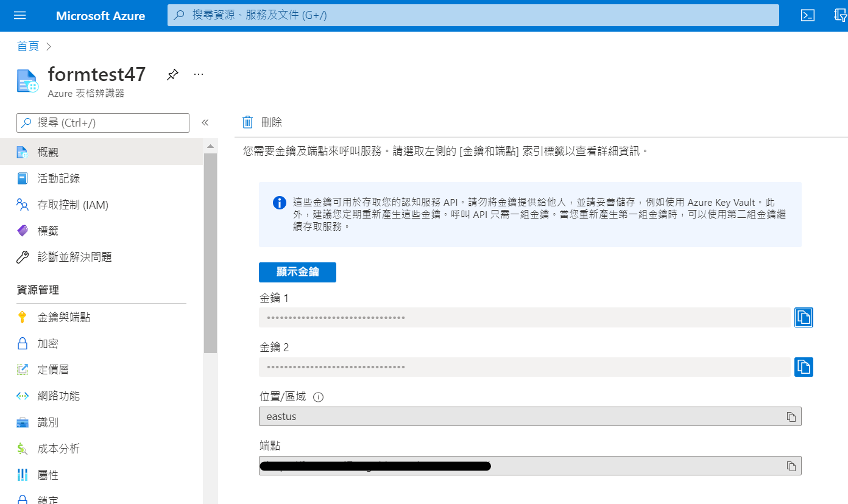Open Cloud Shell from the top bar
This screenshot has height=504, width=848.
point(808,15)
